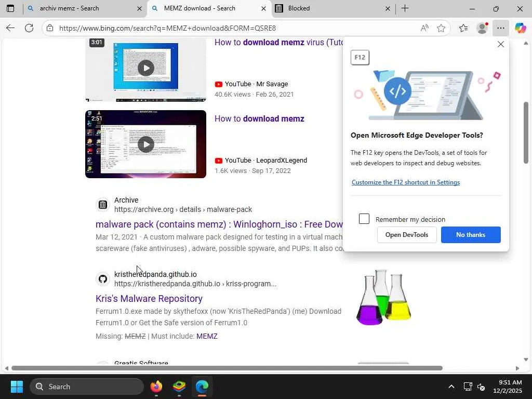Image resolution: width=532 pixels, height=399 pixels.
Task: Click the vertical scrollbar down arrow
Action: click(526, 360)
